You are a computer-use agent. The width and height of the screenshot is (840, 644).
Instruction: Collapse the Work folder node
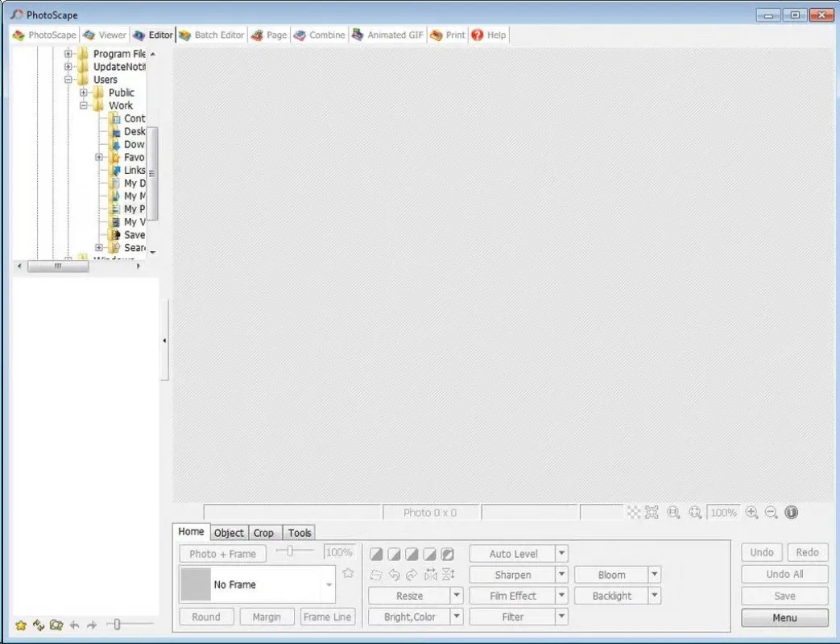[x=84, y=105]
